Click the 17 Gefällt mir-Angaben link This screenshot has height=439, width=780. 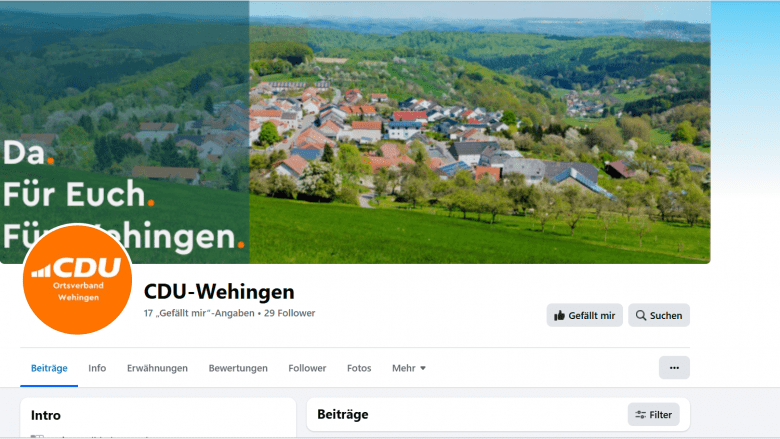[199, 313]
